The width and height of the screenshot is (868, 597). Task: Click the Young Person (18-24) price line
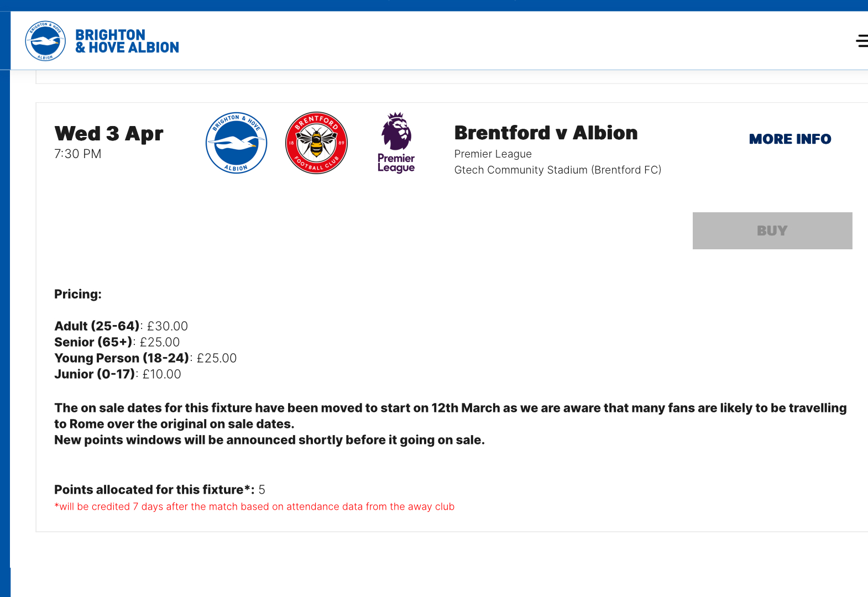145,358
